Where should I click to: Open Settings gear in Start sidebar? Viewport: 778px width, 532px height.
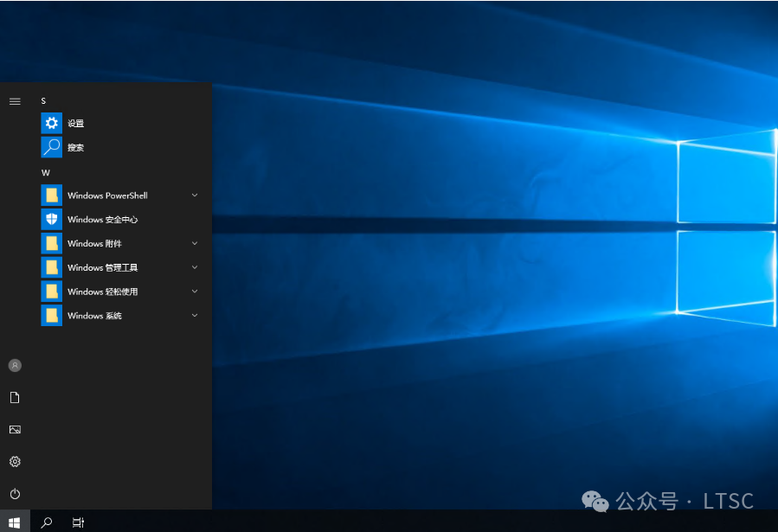15,462
